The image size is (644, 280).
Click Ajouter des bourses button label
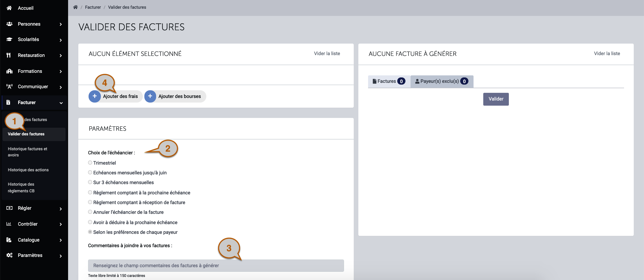(x=180, y=96)
